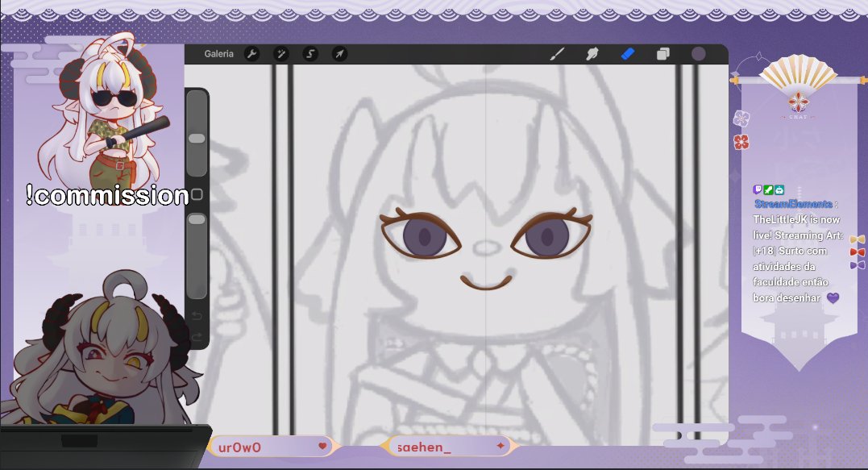Click the green badge before StreamElements
868x470 pixels.
pos(768,189)
